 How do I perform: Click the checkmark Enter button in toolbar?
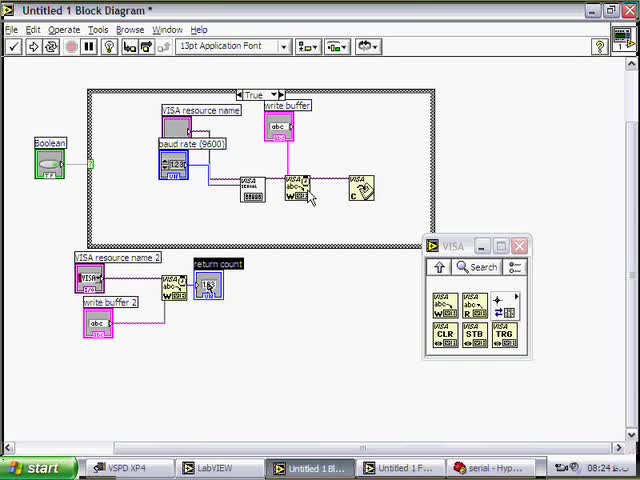13,47
